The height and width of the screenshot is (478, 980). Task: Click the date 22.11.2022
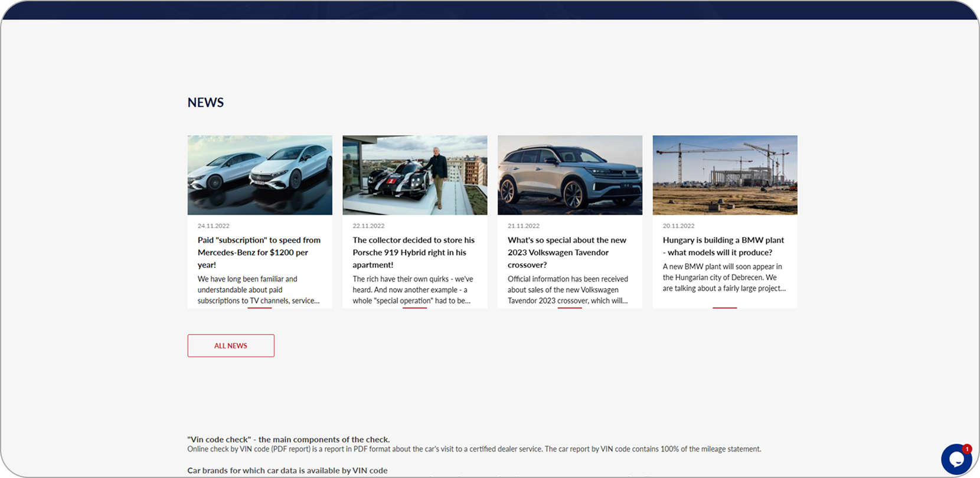tap(368, 226)
